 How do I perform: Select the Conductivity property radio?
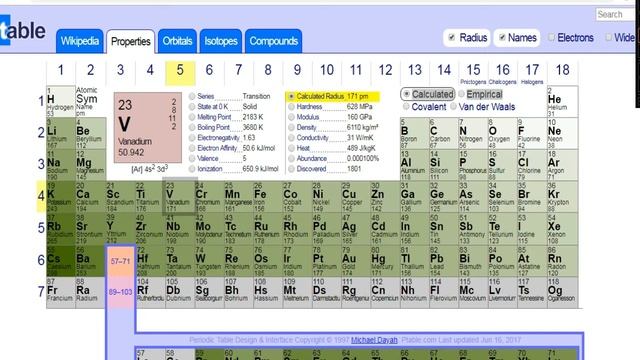[291, 138]
